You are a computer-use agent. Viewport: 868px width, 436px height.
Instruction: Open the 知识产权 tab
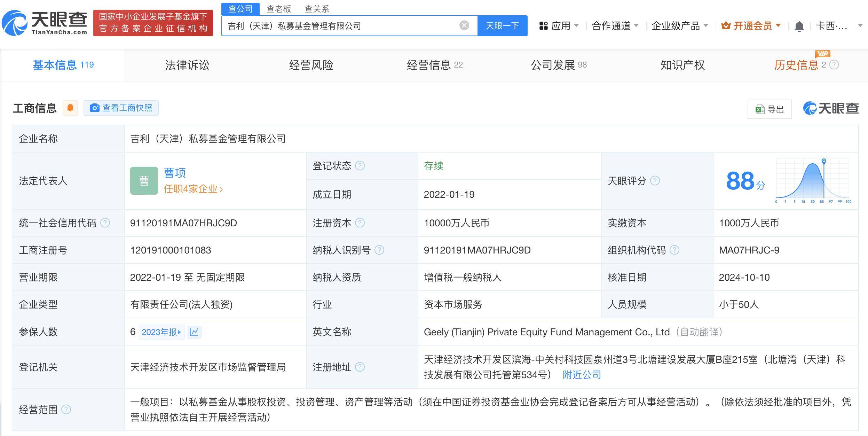tap(683, 65)
